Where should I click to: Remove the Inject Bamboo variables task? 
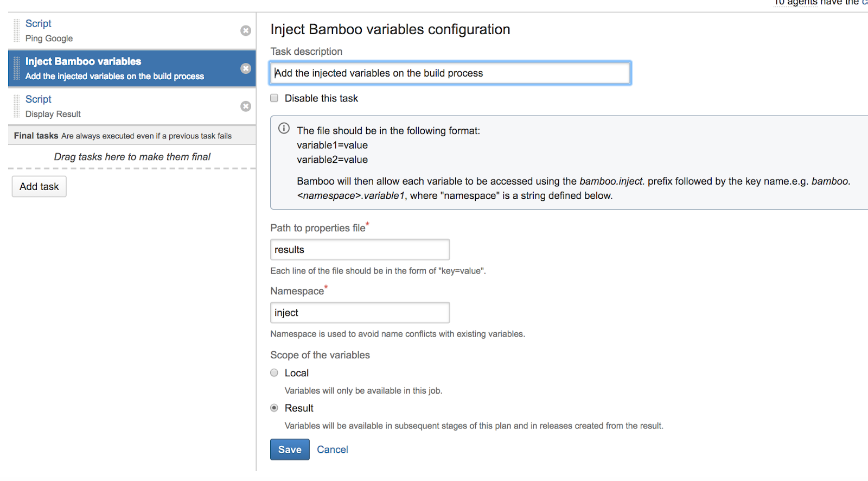coord(246,68)
